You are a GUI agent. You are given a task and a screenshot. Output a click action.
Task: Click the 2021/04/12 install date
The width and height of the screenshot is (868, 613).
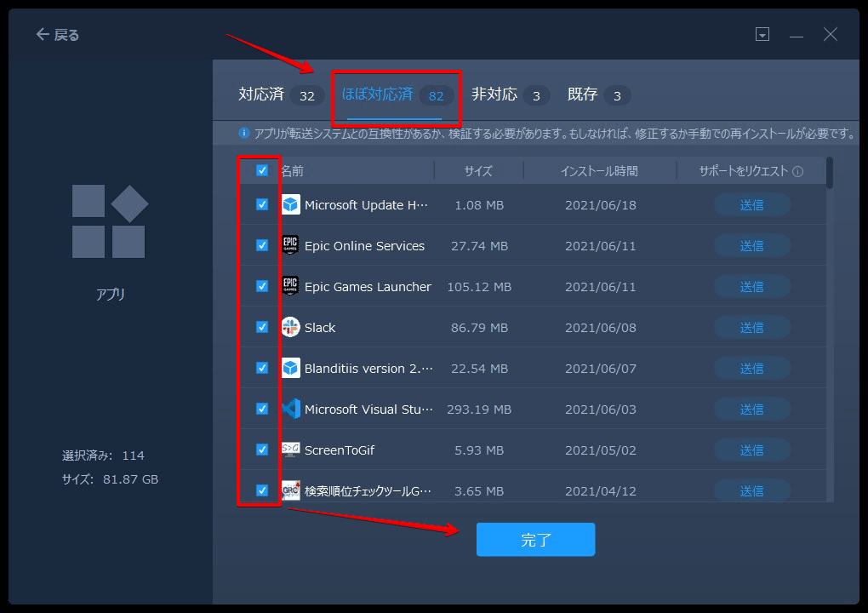click(x=600, y=491)
